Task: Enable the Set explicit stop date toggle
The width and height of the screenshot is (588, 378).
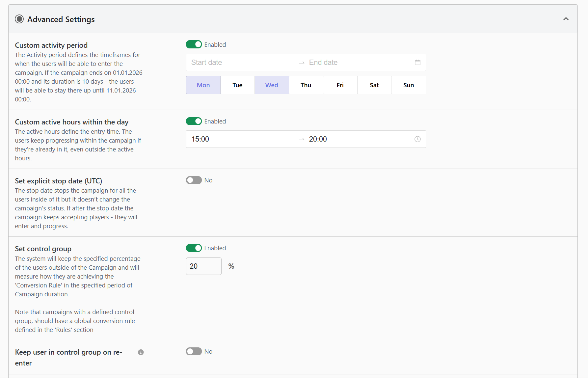Action: (x=194, y=180)
